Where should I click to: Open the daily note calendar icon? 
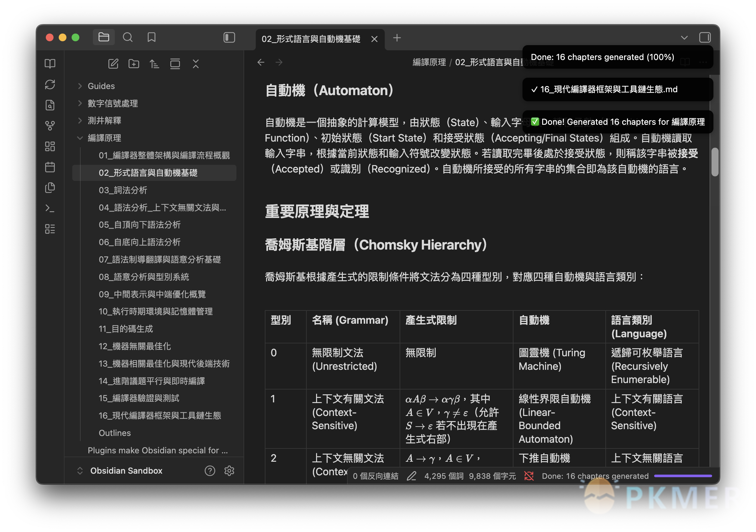[50, 167]
